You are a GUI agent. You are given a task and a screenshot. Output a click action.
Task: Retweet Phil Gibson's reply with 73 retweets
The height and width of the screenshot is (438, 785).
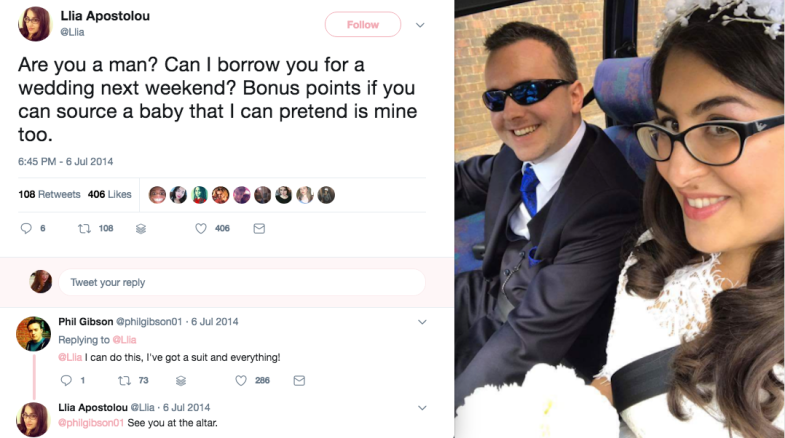[x=124, y=380]
